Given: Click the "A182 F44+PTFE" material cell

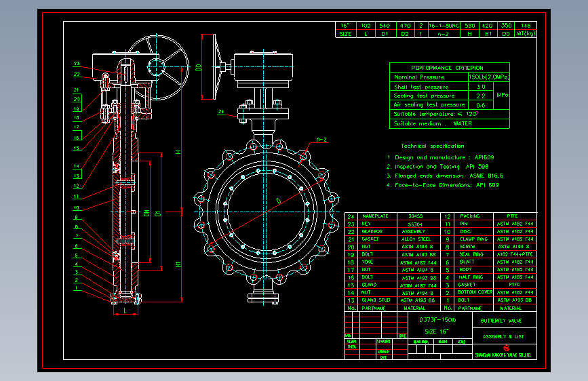Looking at the screenshot, I should (x=515, y=254).
